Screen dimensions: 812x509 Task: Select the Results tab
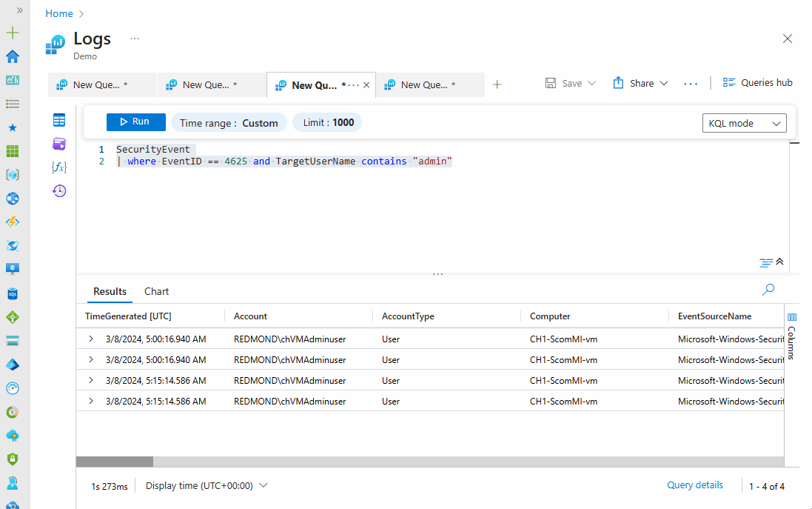click(x=110, y=291)
